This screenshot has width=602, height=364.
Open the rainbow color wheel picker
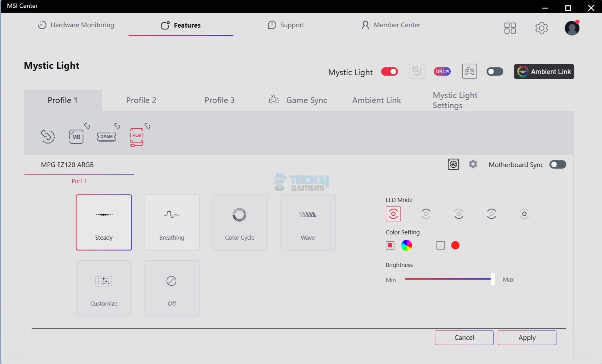(406, 245)
